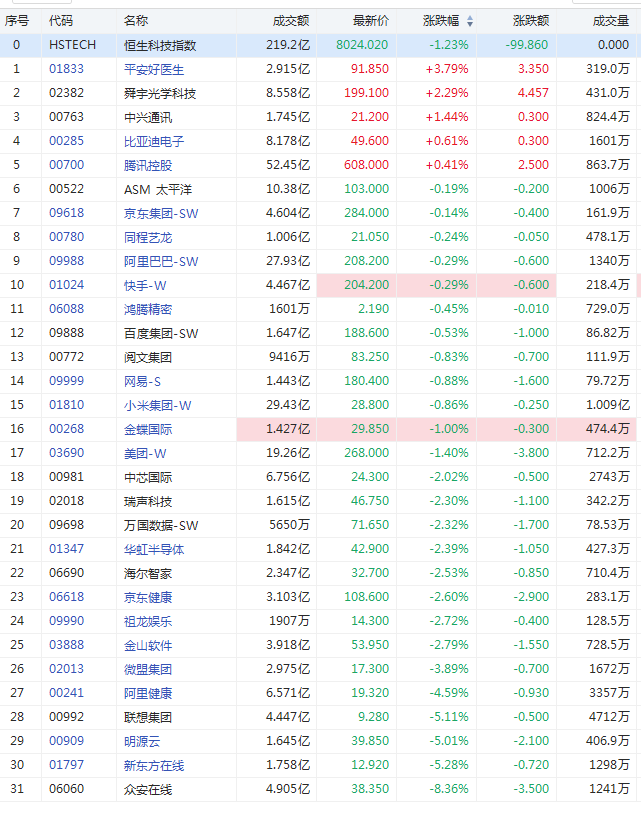This screenshot has height=818, width=641.
Task: Open 京东集团-SW stock link
Action: [161, 213]
